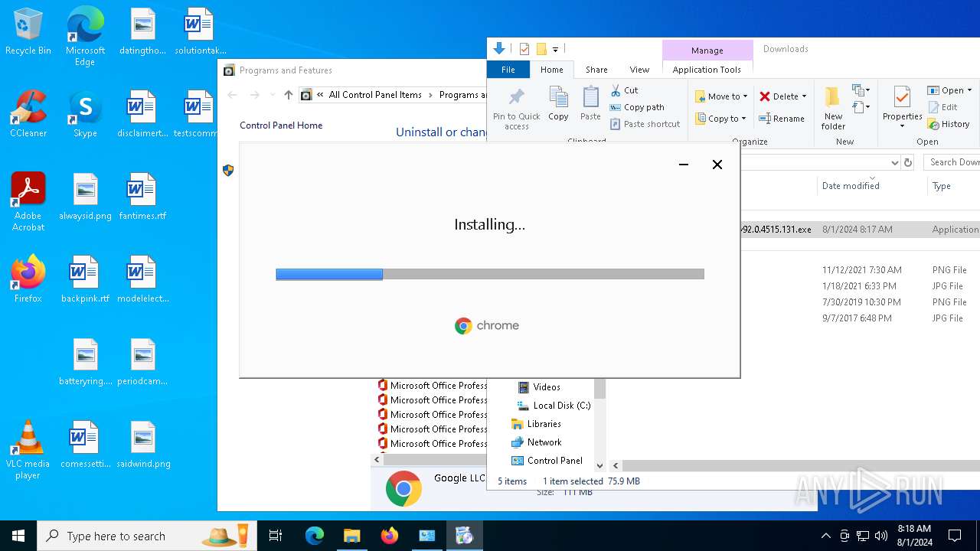Click the New folder icon in Quick Access Toolbar

point(541,49)
